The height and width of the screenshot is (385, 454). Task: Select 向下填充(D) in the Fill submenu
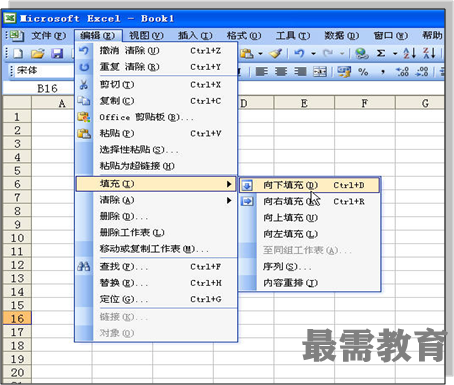[x=310, y=185]
